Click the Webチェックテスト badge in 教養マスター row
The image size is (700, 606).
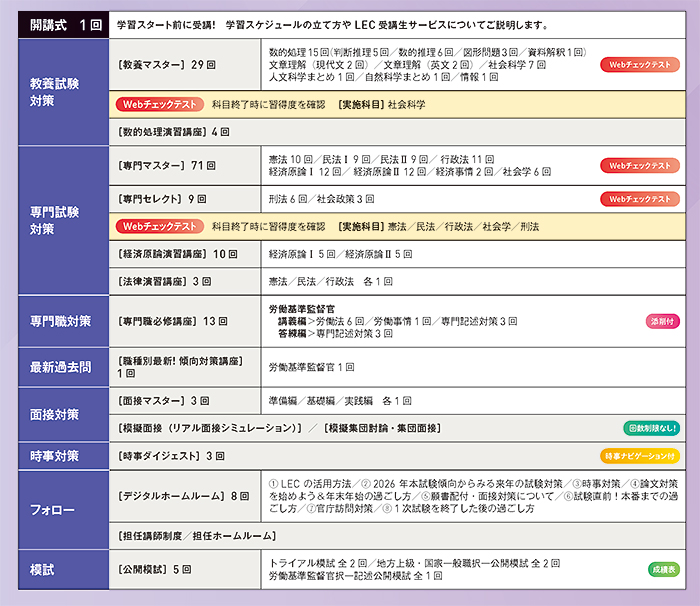click(x=639, y=65)
